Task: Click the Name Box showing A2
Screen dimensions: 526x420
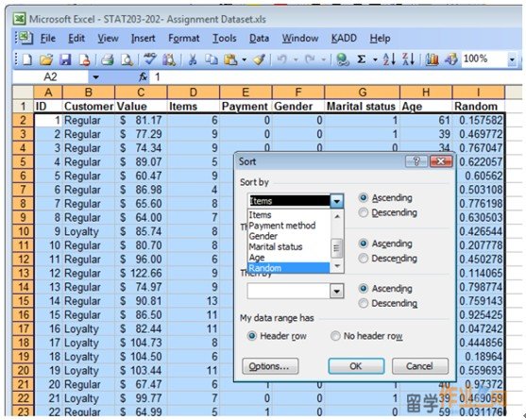Action: 50,77
